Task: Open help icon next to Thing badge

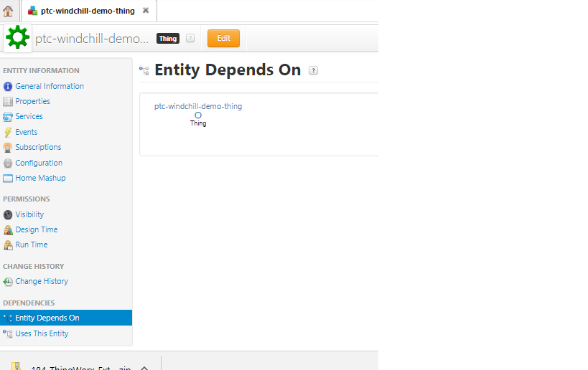Action: pos(190,38)
